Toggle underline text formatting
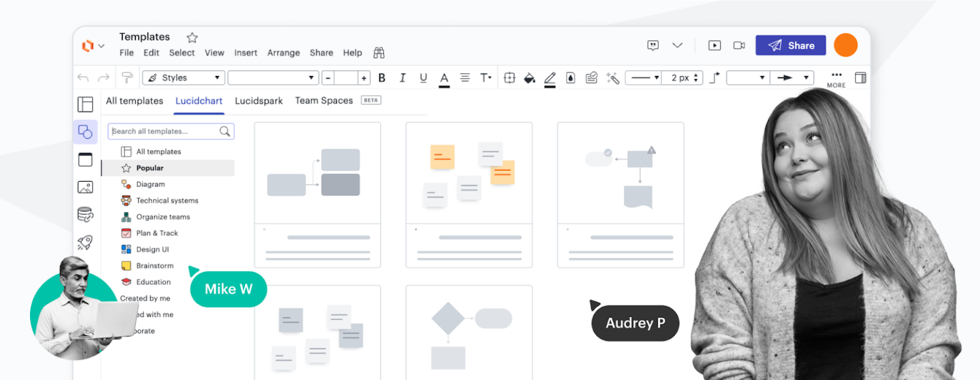The image size is (980, 380). click(423, 77)
